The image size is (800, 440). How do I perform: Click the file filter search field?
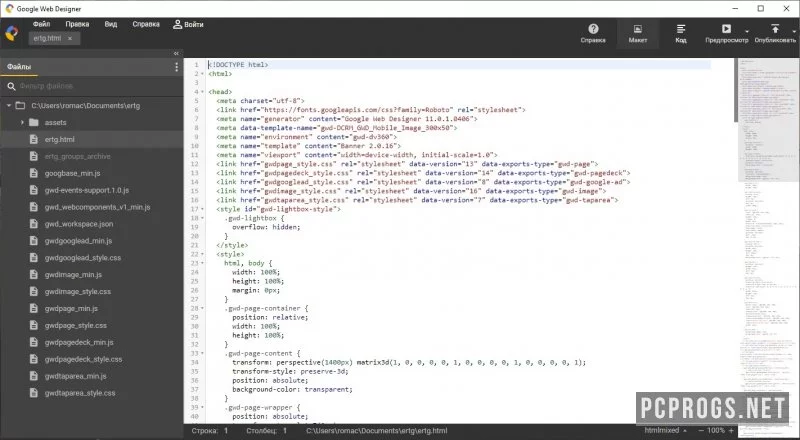(97, 86)
